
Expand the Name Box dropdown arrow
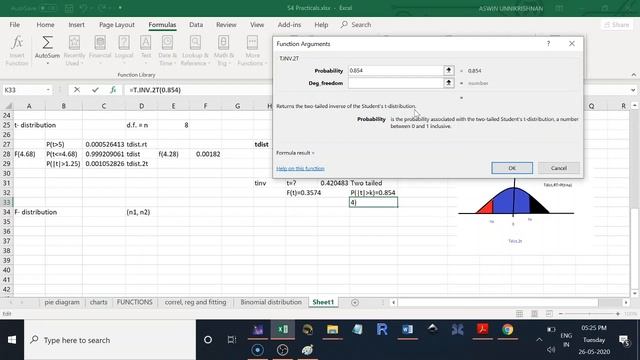pos(48,90)
